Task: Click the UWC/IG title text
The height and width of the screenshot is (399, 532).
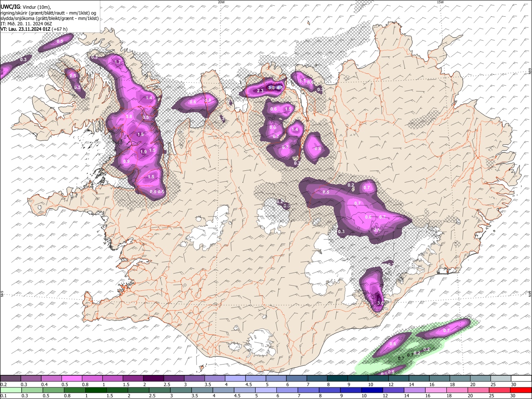Action: (10, 7)
